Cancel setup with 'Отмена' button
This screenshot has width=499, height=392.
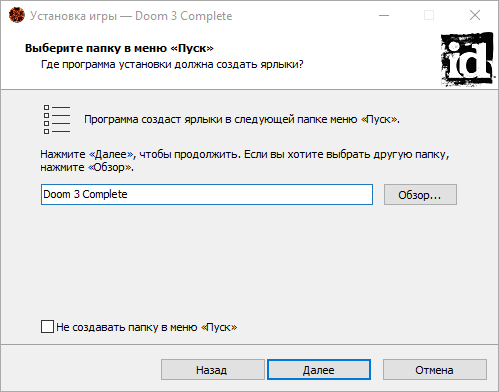[435, 370]
